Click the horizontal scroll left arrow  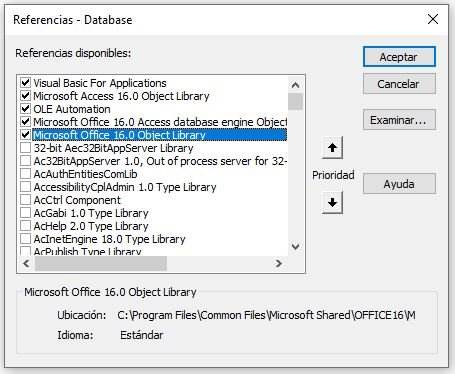(26, 264)
